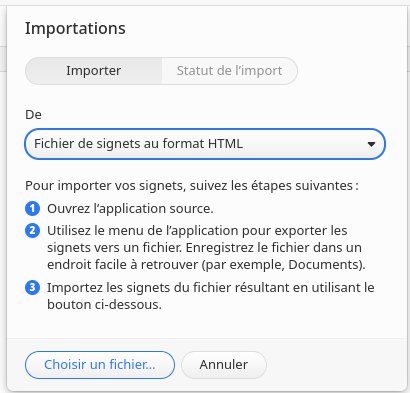Click 'endroit facile à retrouver' text line
410x393 pixels.
(206, 265)
